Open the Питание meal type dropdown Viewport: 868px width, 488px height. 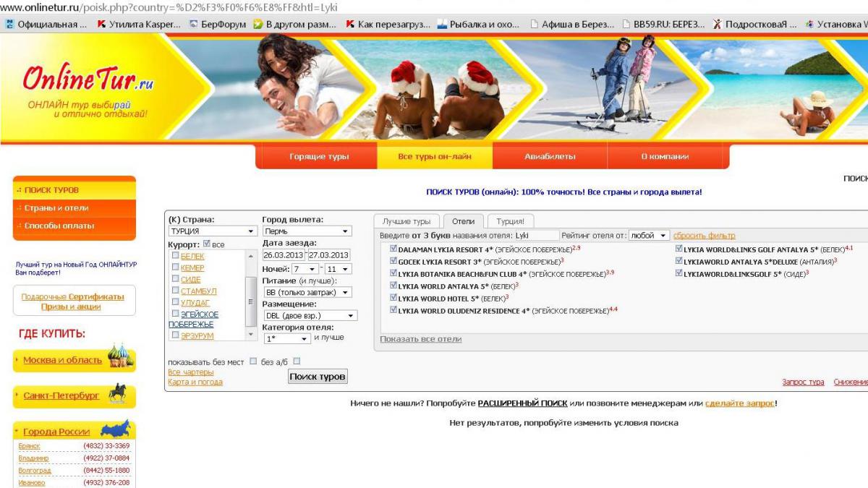point(307,292)
